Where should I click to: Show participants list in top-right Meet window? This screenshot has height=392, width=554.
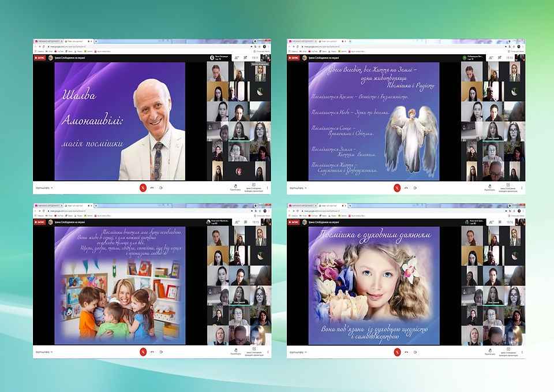[x=491, y=58]
